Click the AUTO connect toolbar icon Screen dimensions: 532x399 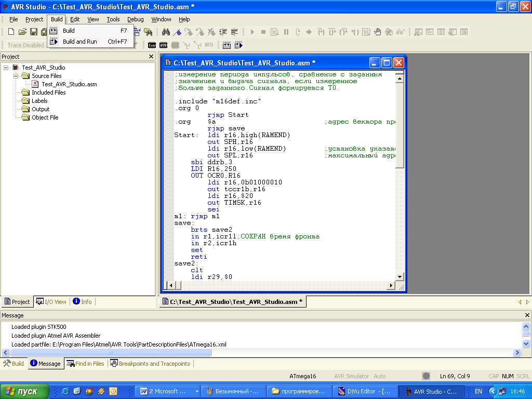click(x=209, y=45)
